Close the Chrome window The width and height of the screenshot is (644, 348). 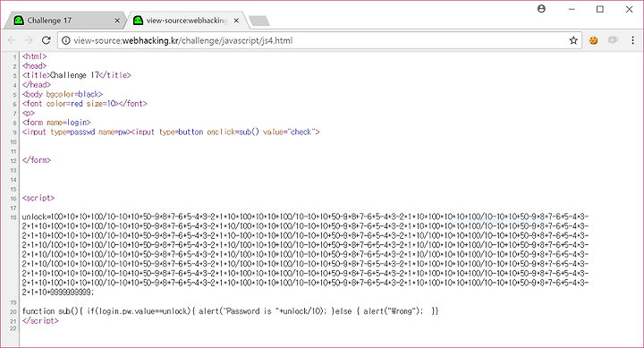click(x=629, y=9)
